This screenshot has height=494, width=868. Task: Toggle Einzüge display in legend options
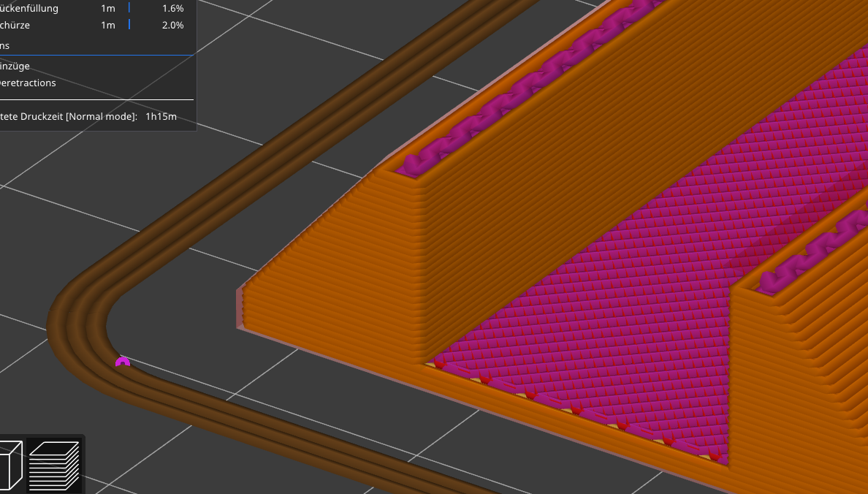pyautogui.click(x=15, y=66)
